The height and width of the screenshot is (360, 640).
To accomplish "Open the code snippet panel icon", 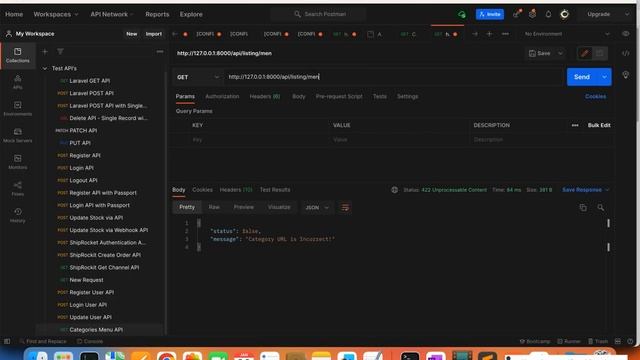I will click(x=626, y=53).
